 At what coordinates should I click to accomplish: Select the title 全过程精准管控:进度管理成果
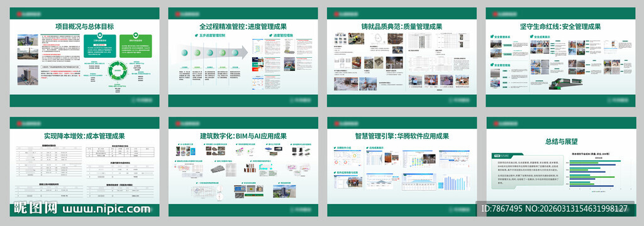[x=243, y=26]
